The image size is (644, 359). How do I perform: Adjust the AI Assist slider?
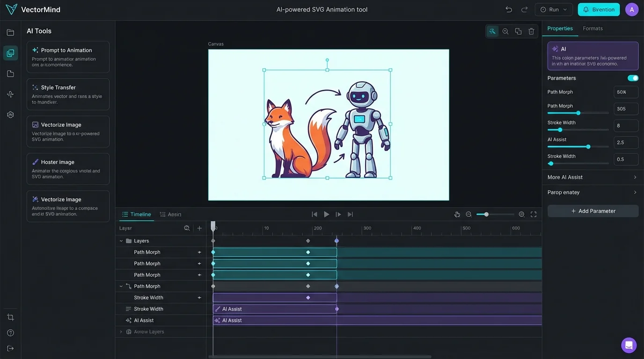[578, 147]
